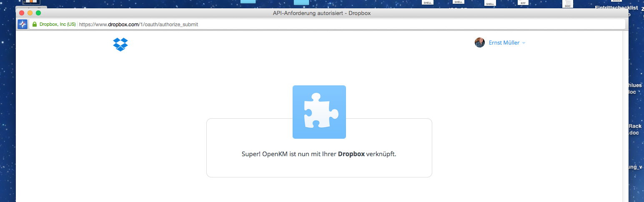Select the DOC file icon on the desktop

[567, 4]
